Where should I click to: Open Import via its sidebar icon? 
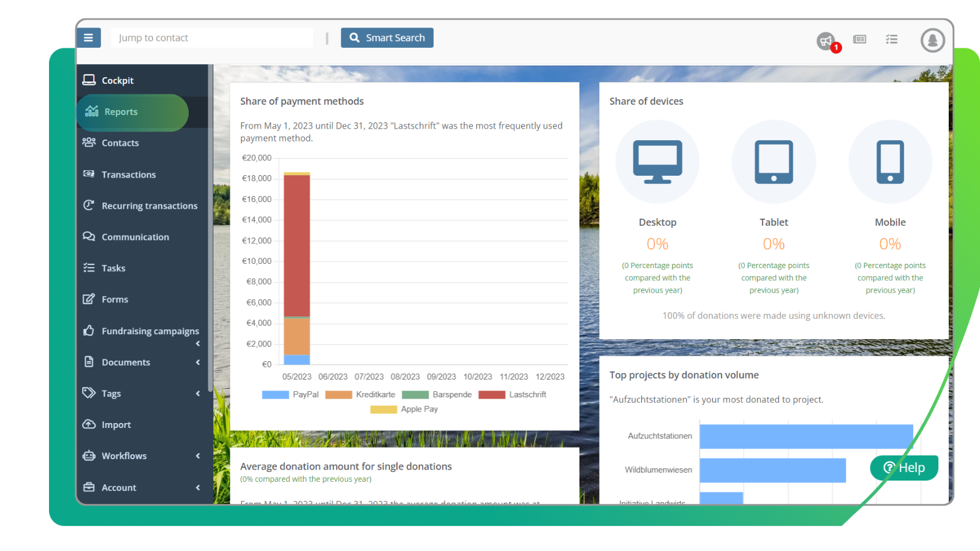coord(89,424)
